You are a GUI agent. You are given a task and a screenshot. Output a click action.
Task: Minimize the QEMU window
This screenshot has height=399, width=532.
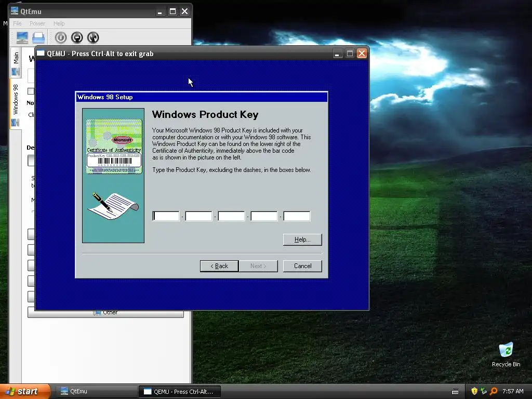337,54
